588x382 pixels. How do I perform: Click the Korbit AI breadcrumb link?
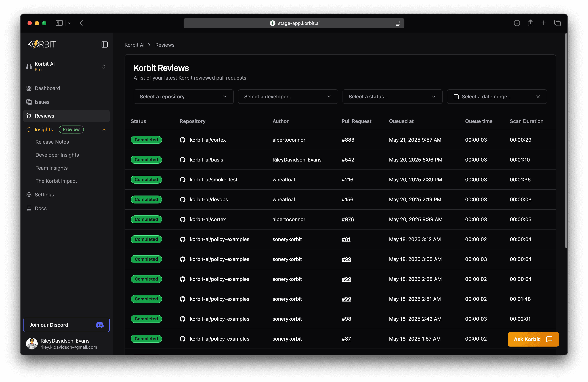click(x=134, y=45)
